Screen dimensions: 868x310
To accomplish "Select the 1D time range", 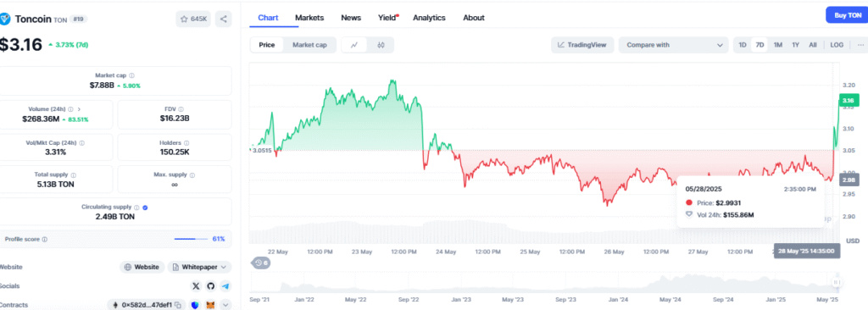I will pos(743,46).
